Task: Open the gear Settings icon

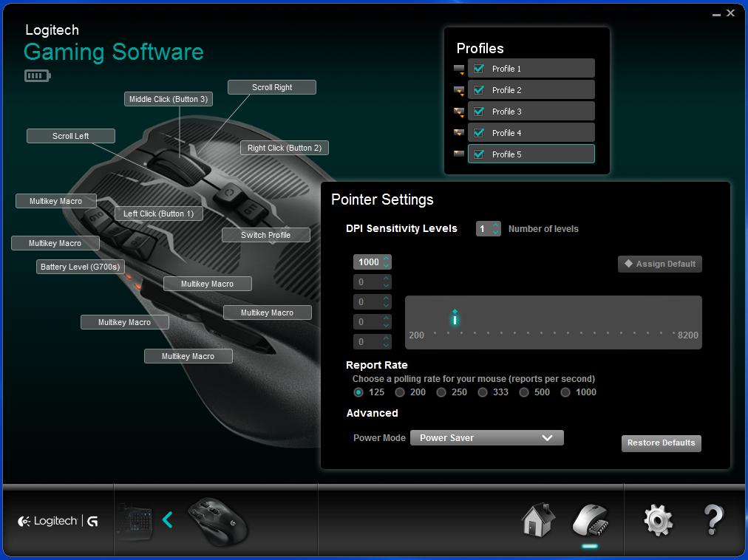Action: click(658, 520)
